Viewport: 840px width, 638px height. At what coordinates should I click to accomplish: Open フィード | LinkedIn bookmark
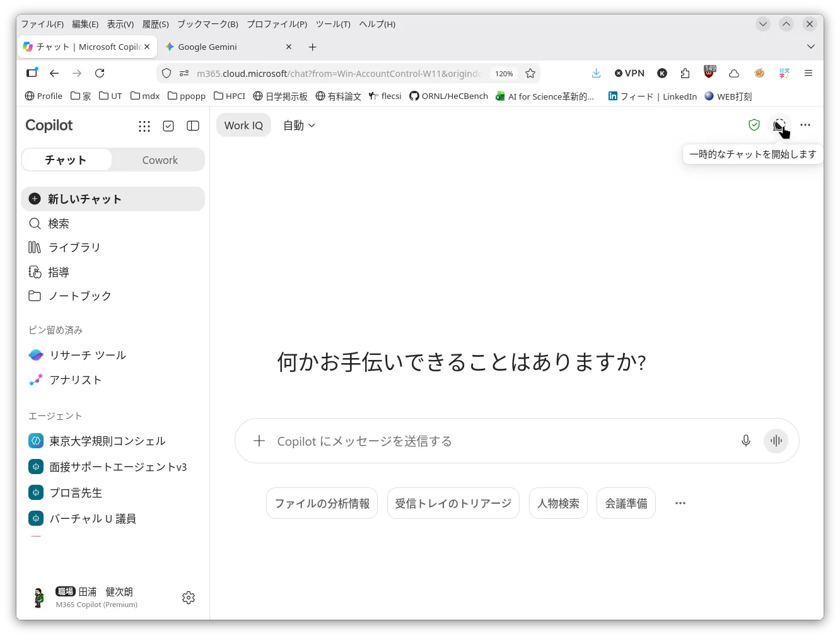[652, 96]
